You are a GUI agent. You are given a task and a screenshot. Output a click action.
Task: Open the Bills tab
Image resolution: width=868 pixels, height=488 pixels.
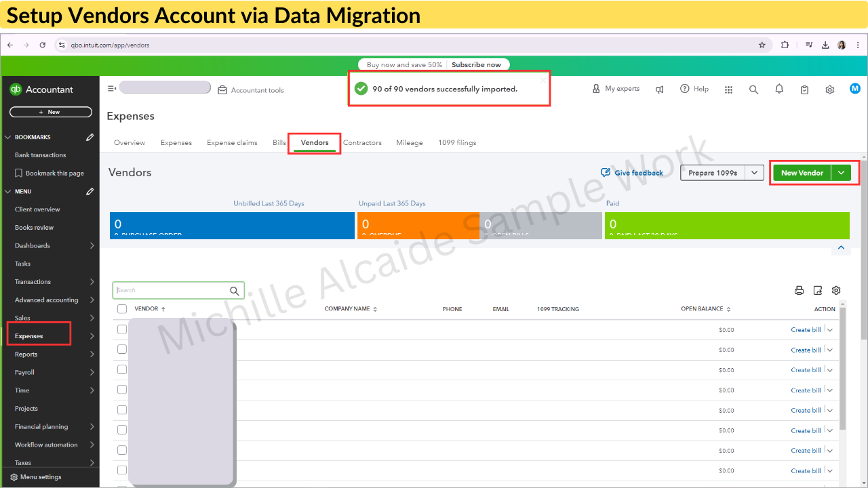pyautogui.click(x=279, y=143)
